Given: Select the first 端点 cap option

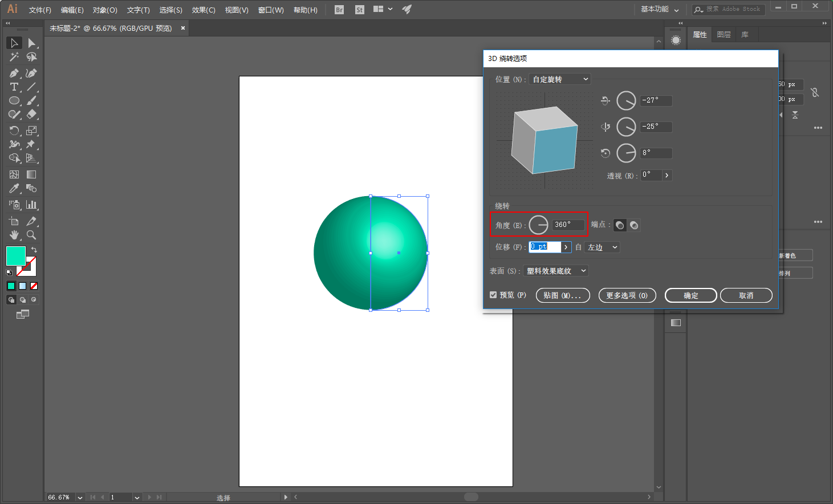Looking at the screenshot, I should click(620, 225).
